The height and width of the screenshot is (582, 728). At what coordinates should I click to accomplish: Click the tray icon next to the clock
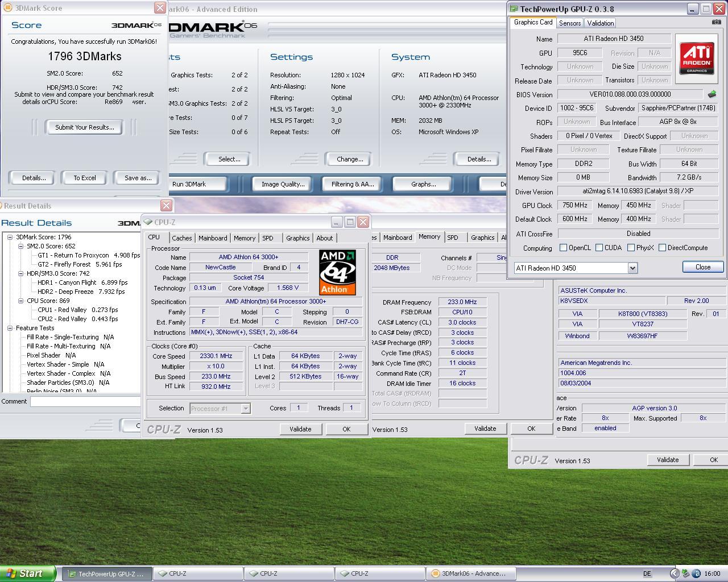click(x=697, y=573)
